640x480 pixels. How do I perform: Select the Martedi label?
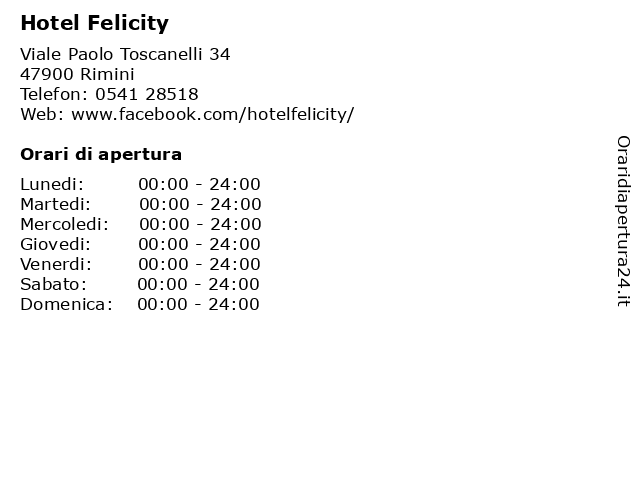point(56,204)
